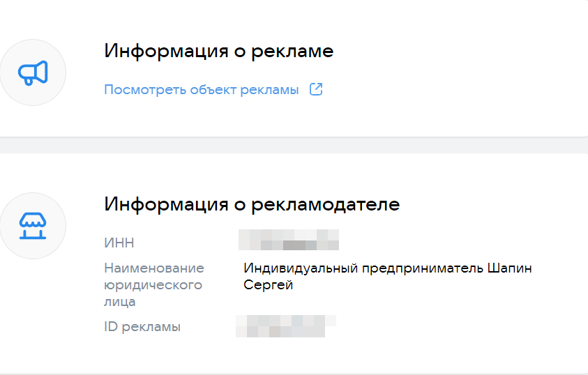Select the blurred ID рекламы value

point(285,324)
